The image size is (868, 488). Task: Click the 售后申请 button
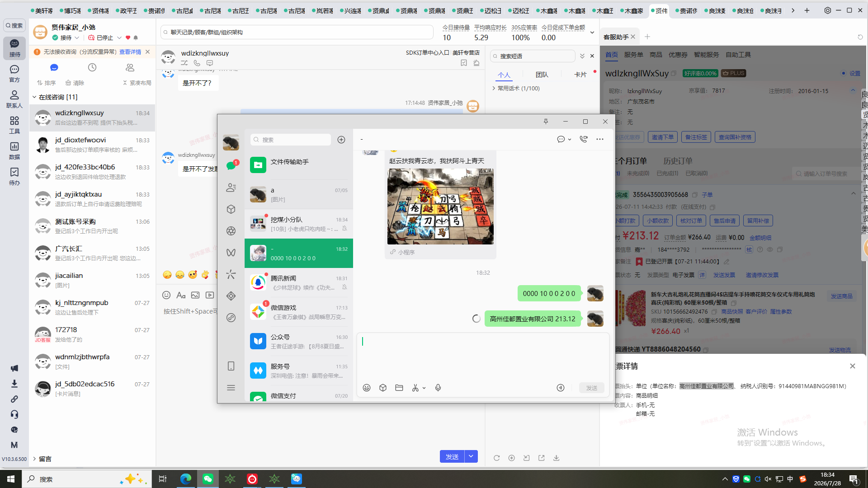coord(725,221)
